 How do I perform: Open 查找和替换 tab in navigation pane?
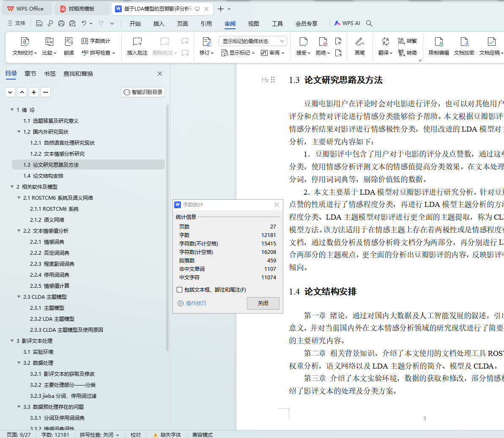[78, 74]
